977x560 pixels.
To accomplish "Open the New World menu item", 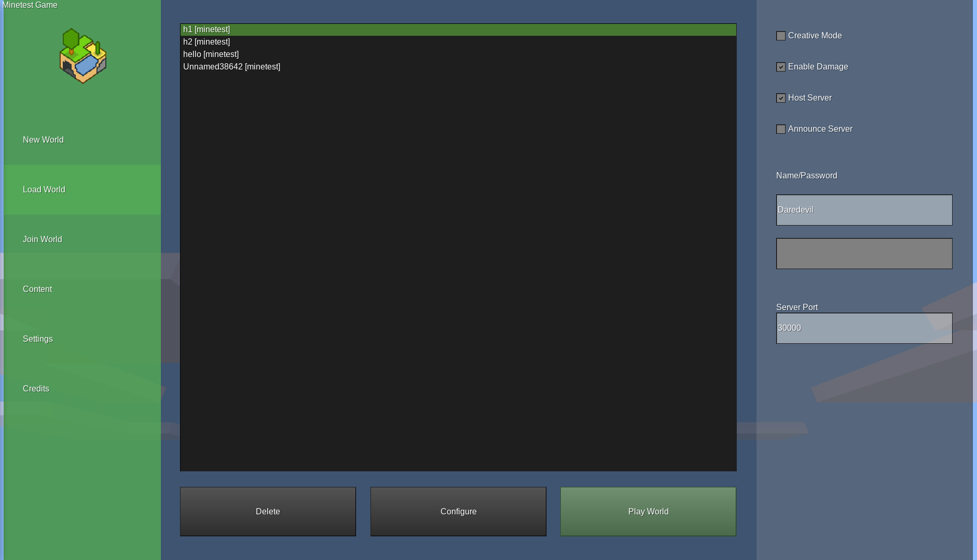I will click(82, 140).
